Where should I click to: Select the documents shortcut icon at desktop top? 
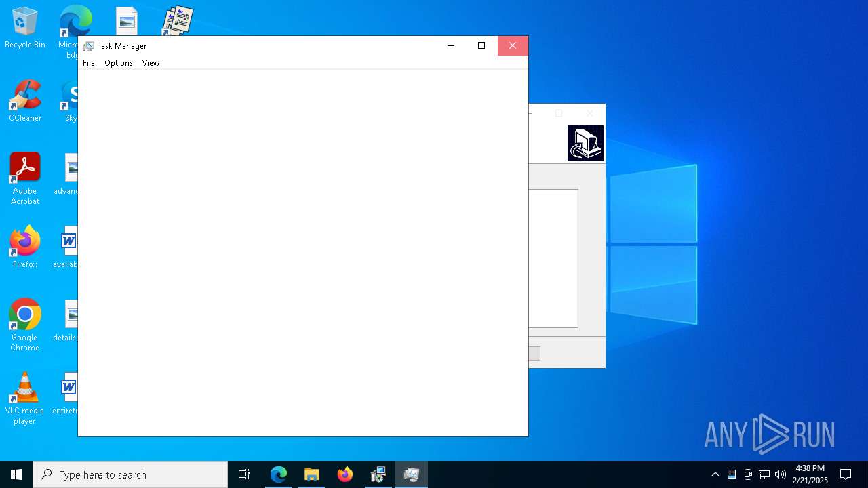(x=178, y=20)
